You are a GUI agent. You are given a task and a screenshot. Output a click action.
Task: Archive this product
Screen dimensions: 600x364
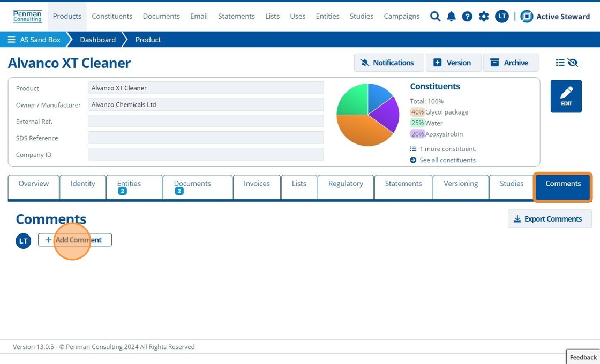coord(511,63)
